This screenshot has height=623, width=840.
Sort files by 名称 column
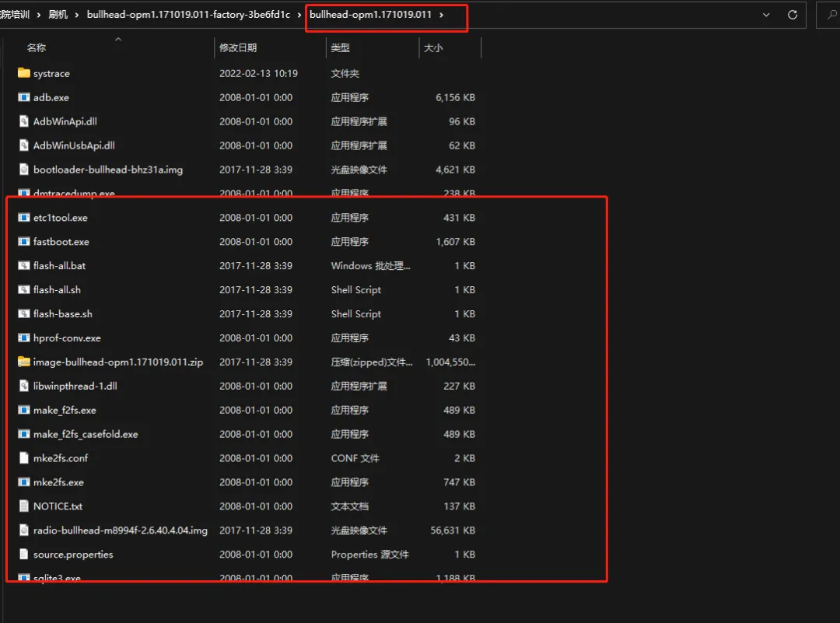point(37,47)
